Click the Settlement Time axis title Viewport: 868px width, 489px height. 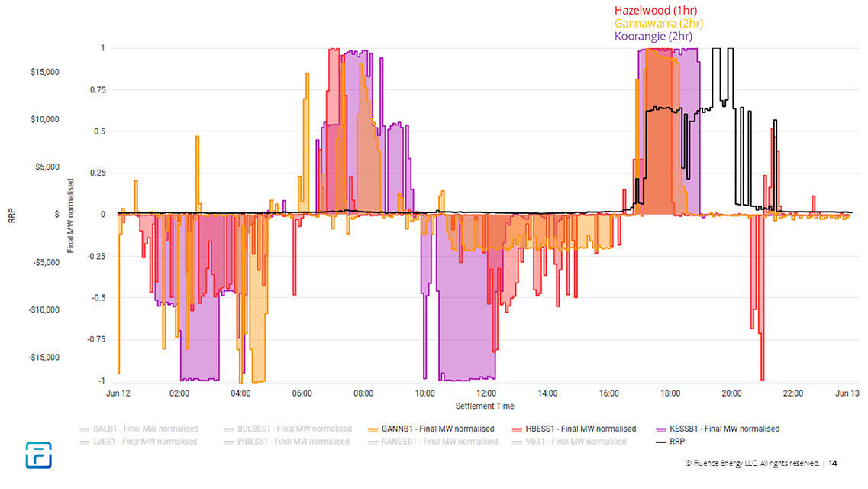coord(484,406)
